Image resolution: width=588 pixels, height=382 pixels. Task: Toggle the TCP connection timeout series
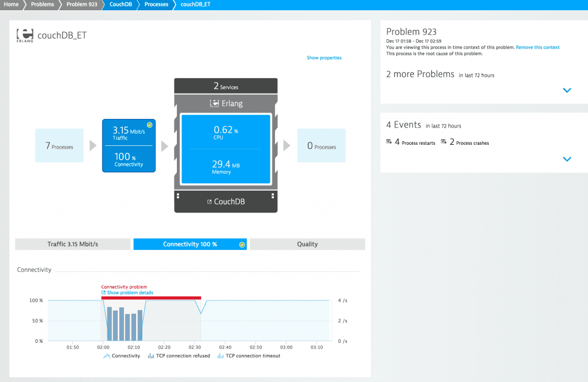coord(249,355)
